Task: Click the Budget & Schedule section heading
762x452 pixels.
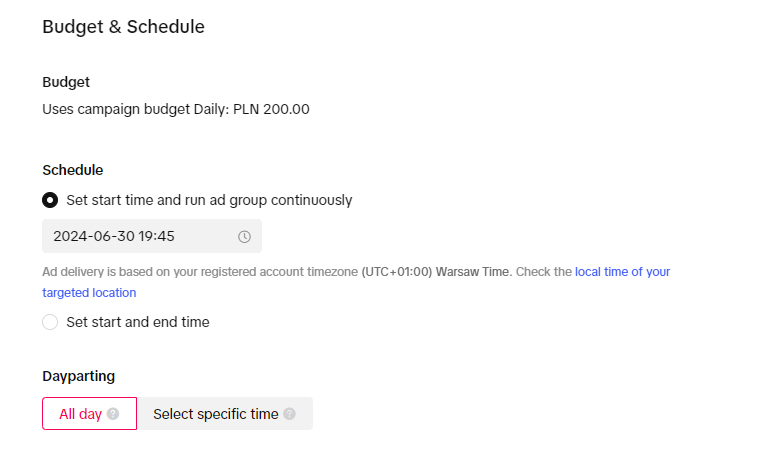Action: coord(123,27)
